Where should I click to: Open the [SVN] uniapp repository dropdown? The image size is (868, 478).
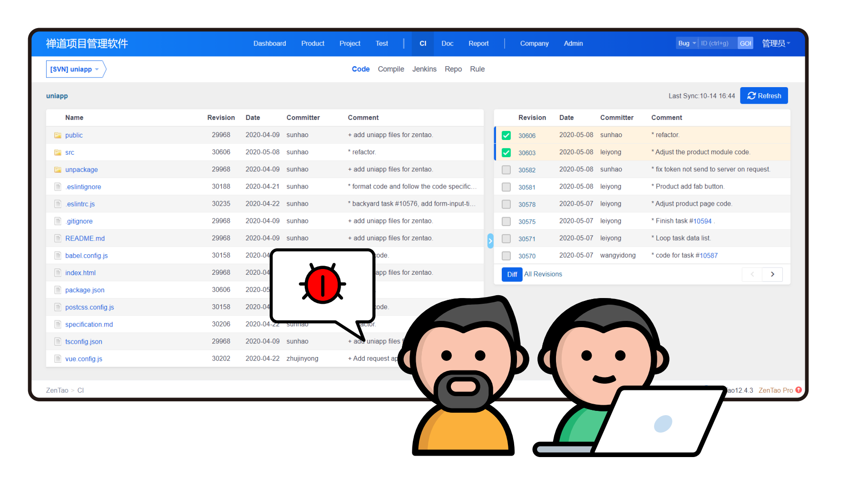pyautogui.click(x=75, y=70)
